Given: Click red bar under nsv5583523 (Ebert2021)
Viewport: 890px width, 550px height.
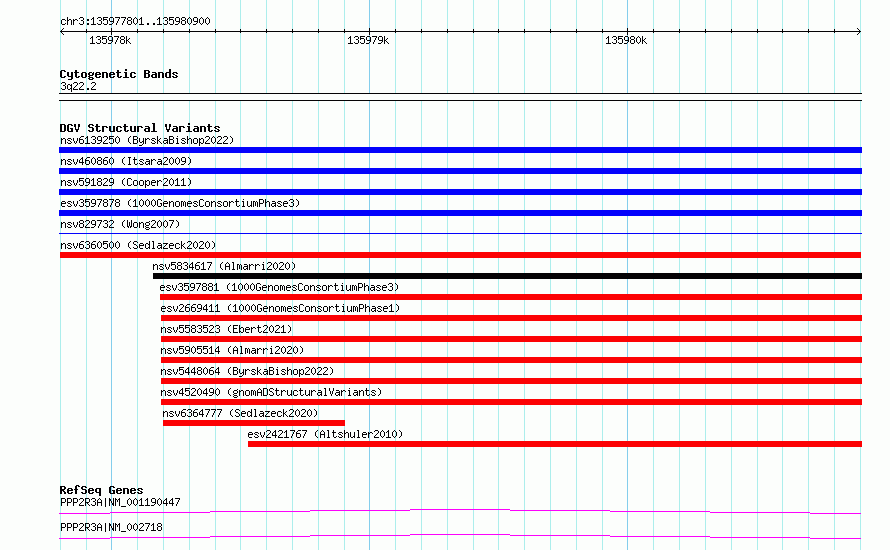Looking at the screenshot, I should coord(511,339).
